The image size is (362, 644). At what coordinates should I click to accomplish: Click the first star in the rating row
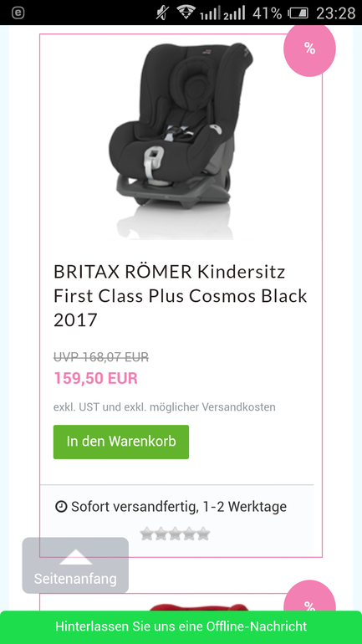coord(146,534)
